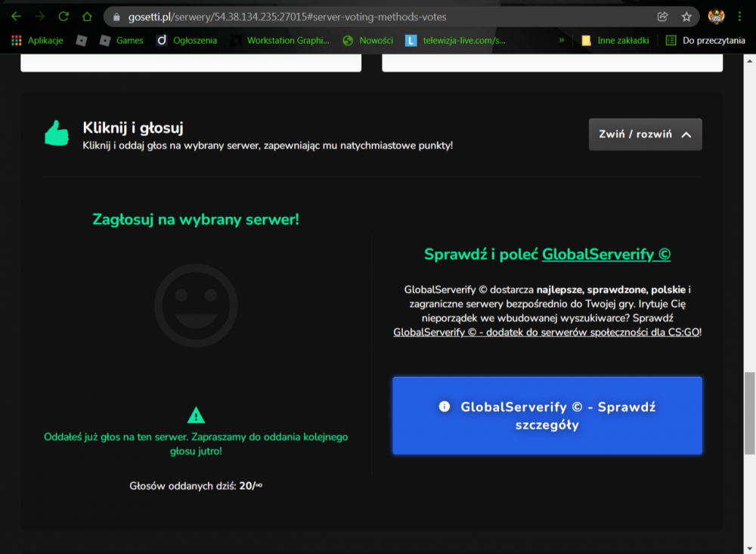Image resolution: width=756 pixels, height=554 pixels.
Task: Expand hidden bookmarks with double chevron
Action: tap(561, 41)
